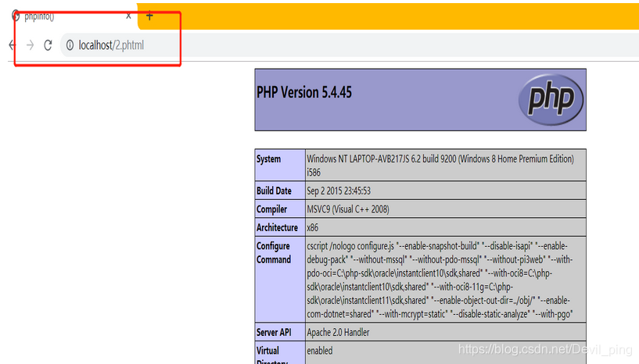This screenshot has height=364, width=639.
Task: Click the x86 architecture value
Action: click(313, 227)
